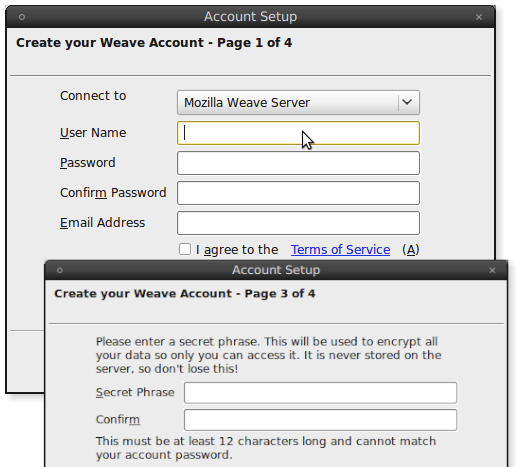Open the Terms of Service link
The height and width of the screenshot is (467, 518).
(340, 250)
